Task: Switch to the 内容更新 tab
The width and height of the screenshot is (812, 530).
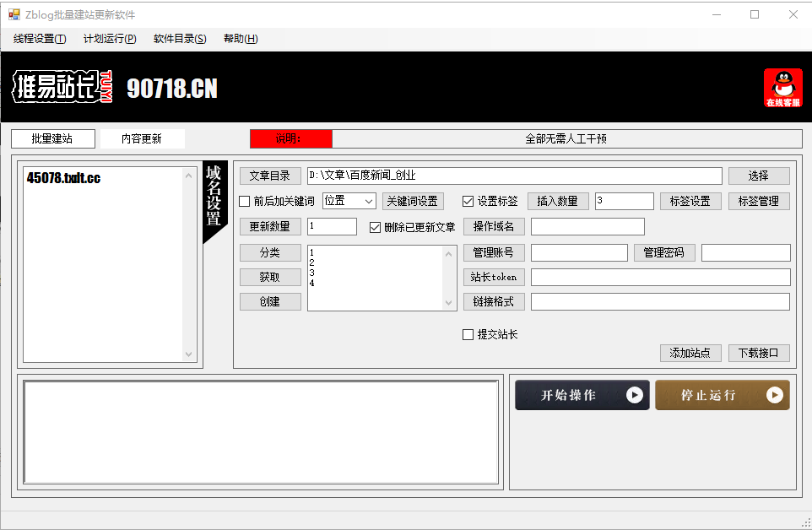Action: click(x=142, y=138)
